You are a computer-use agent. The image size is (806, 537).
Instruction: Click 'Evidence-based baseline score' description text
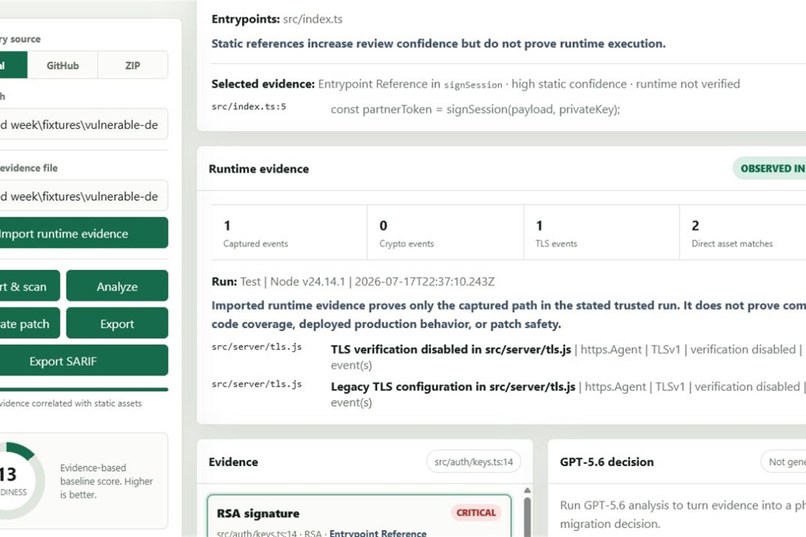106,481
